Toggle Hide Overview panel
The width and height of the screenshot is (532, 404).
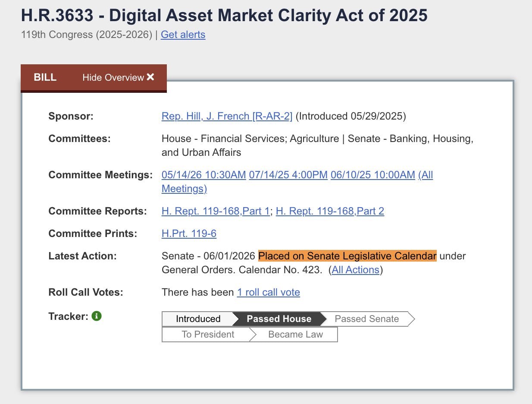tap(118, 78)
